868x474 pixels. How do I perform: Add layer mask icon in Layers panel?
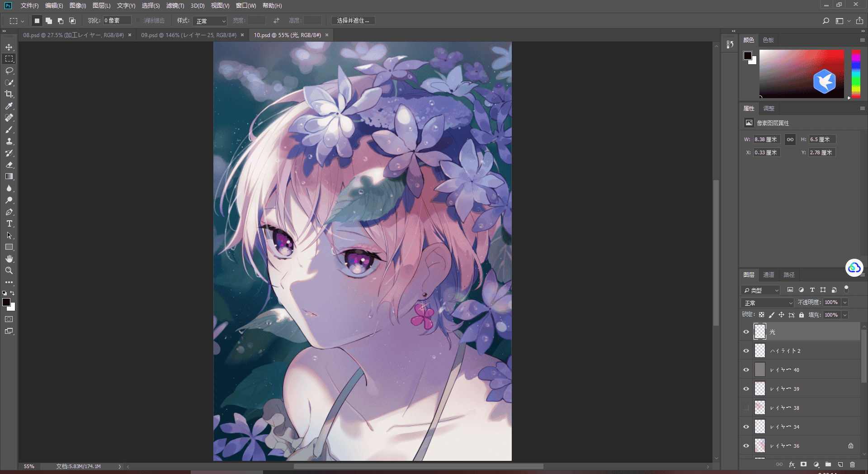(x=803, y=465)
